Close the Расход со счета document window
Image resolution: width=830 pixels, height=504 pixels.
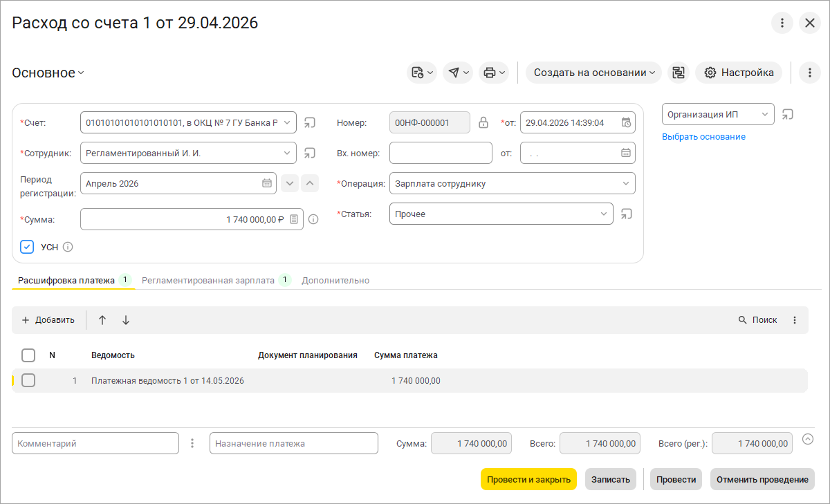(810, 23)
